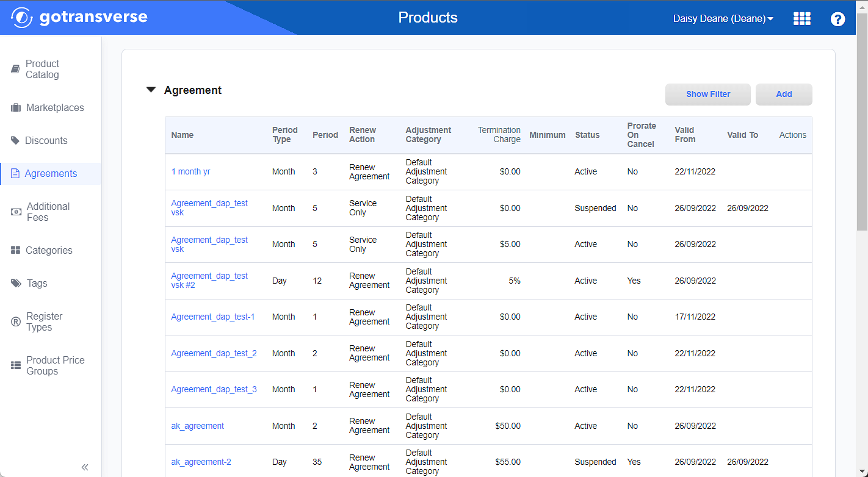Click the Add agreement button
This screenshot has width=868, height=477.
[784, 95]
